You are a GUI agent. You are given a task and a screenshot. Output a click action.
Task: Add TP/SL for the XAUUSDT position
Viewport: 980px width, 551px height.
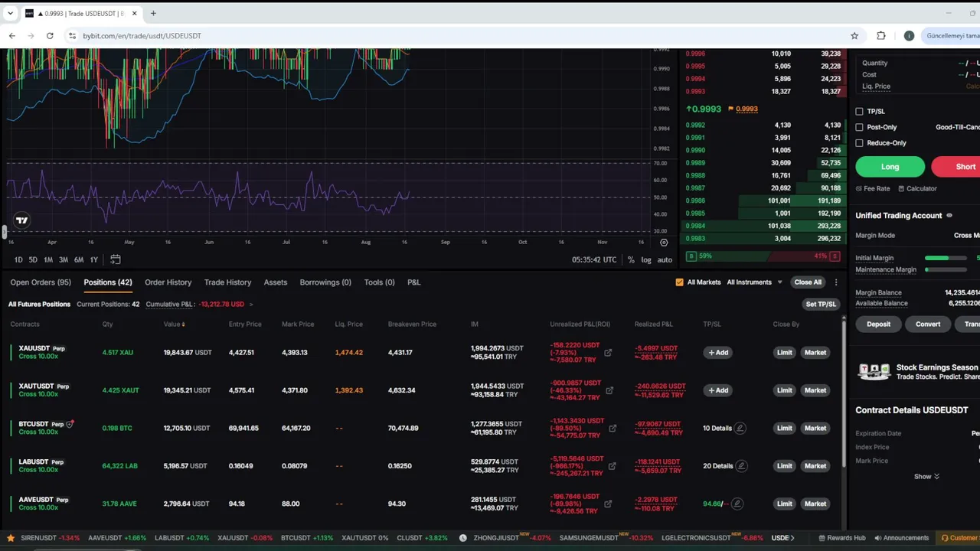tap(718, 353)
